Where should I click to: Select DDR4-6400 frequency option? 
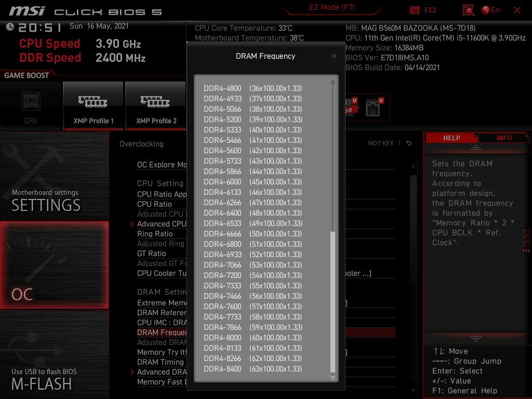[253, 213]
